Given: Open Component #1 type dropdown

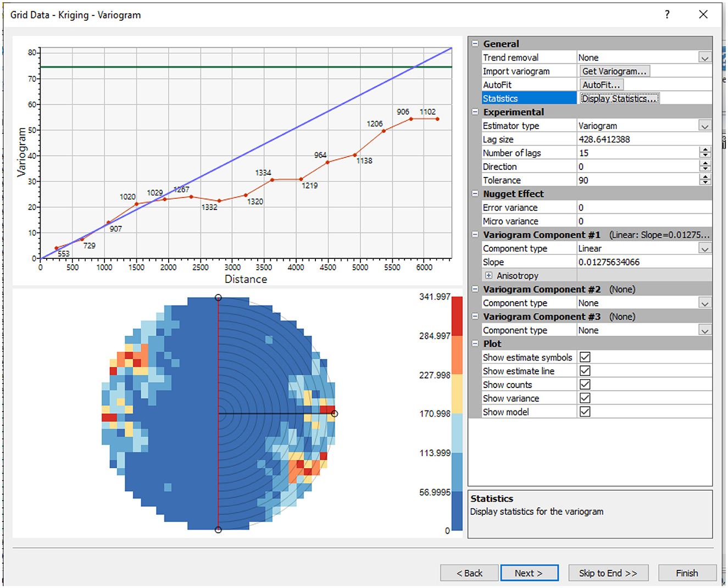Looking at the screenshot, I should [705, 248].
